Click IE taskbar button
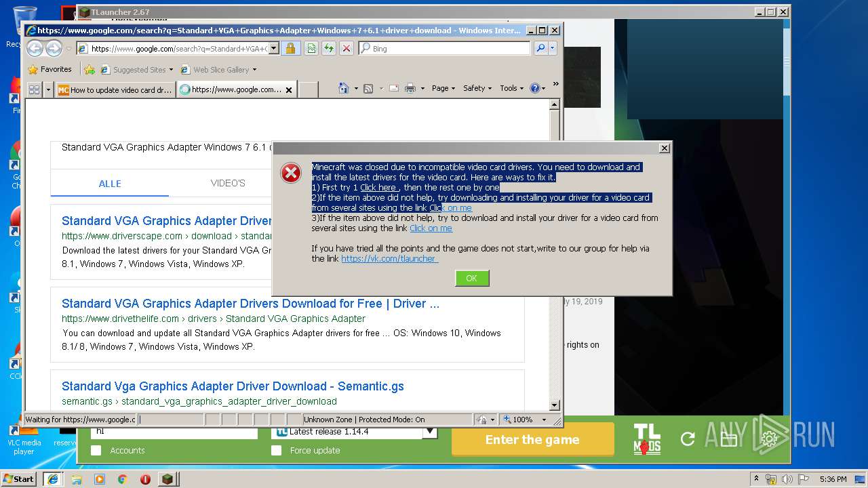The height and width of the screenshot is (488, 868). click(52, 479)
